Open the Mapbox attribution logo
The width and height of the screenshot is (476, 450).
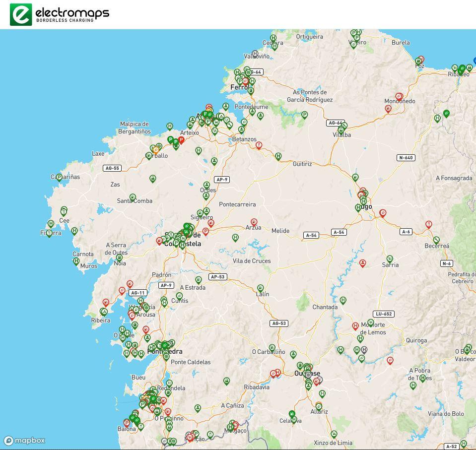25,441
